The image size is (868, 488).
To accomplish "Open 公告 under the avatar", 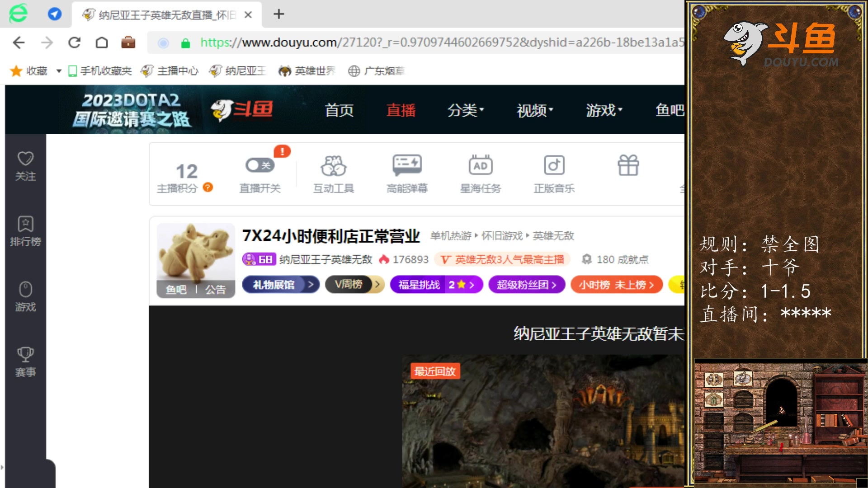I will 216,290.
